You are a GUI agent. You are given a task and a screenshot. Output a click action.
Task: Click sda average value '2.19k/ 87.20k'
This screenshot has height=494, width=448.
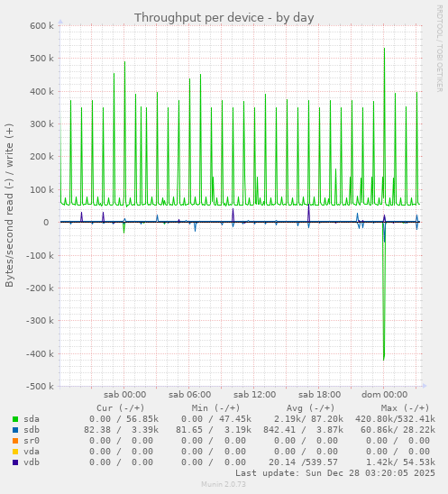point(308,419)
